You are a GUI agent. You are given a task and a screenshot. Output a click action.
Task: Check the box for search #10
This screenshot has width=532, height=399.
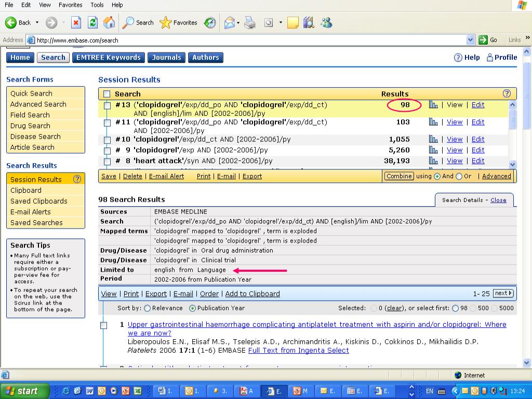coord(107,140)
